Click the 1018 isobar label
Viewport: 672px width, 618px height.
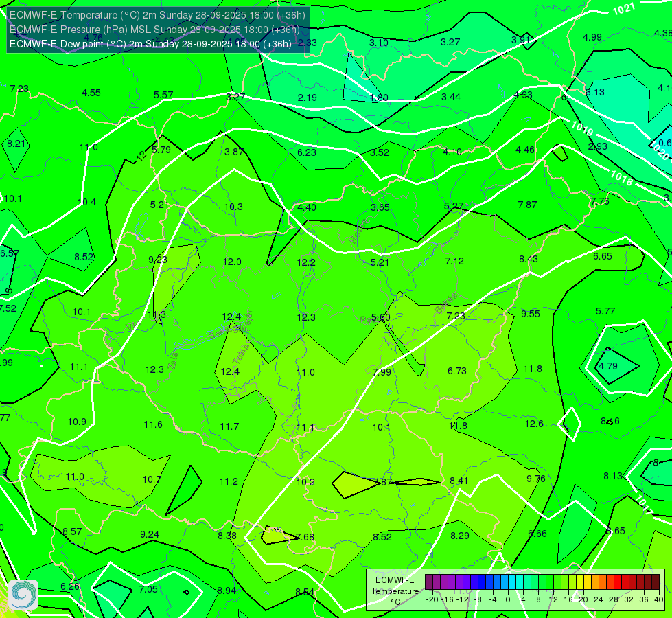click(x=621, y=178)
